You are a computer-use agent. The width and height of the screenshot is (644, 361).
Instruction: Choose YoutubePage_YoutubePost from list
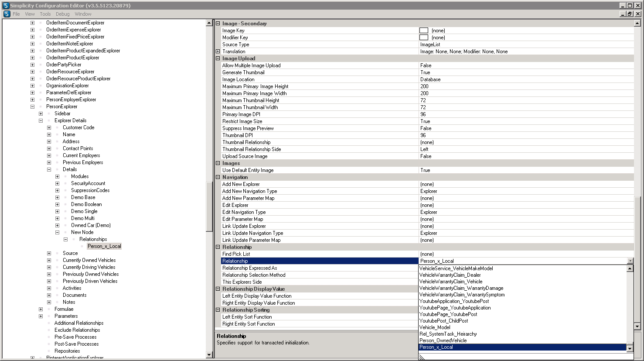coord(522,314)
